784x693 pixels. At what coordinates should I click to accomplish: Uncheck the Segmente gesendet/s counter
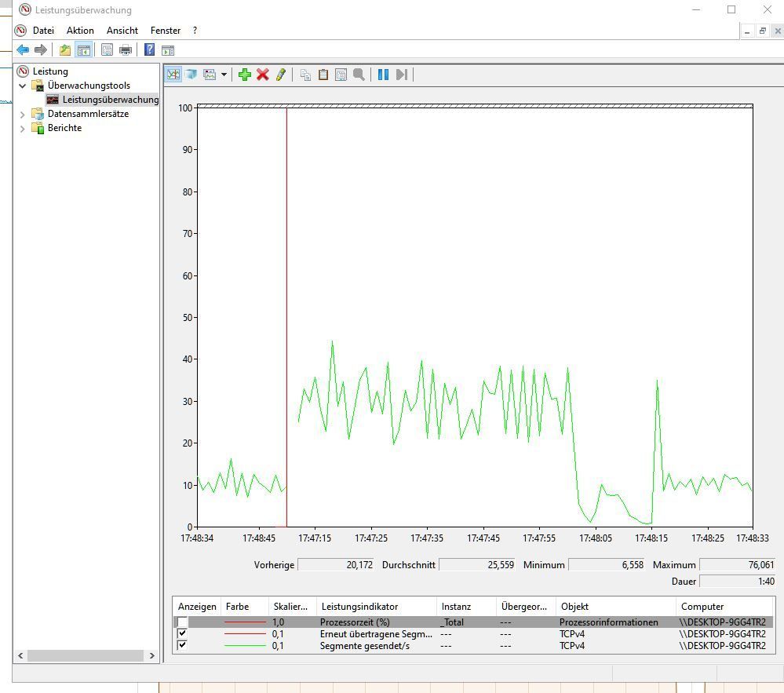tap(182, 646)
